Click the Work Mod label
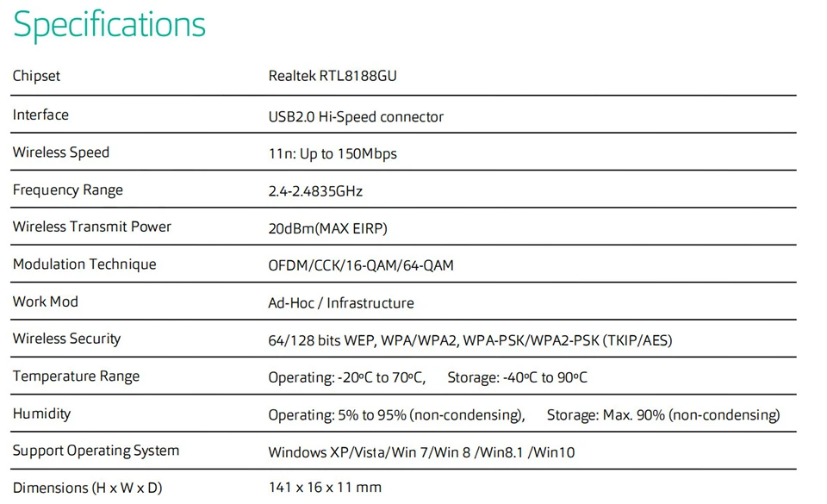 46,302
